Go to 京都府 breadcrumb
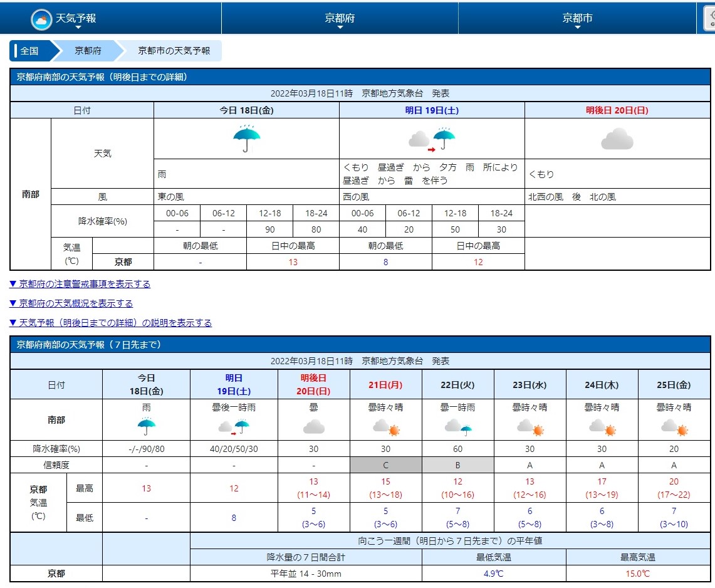This screenshot has width=715, height=588. pos(88,51)
